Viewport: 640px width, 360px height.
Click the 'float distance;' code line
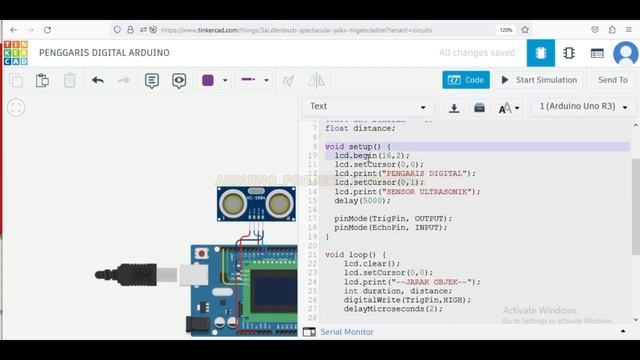point(360,128)
